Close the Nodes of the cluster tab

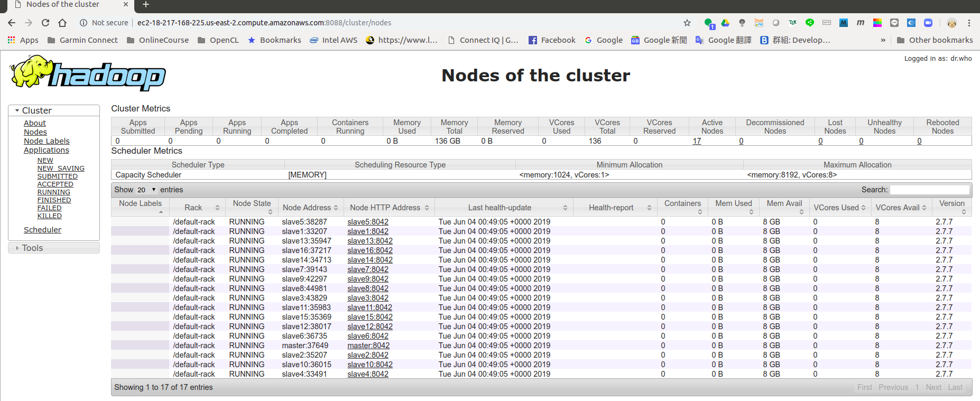coord(126,5)
